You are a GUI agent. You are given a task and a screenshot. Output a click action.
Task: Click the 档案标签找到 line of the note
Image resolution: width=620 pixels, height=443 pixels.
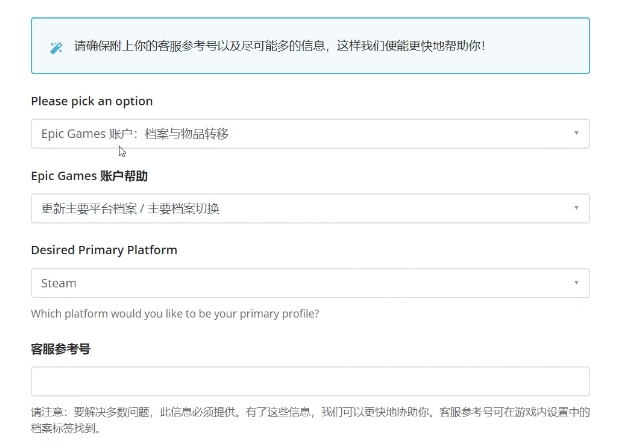(65, 428)
